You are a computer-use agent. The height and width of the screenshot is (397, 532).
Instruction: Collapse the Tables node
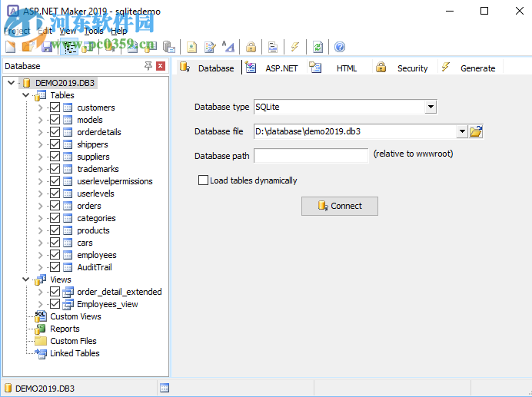tap(26, 95)
